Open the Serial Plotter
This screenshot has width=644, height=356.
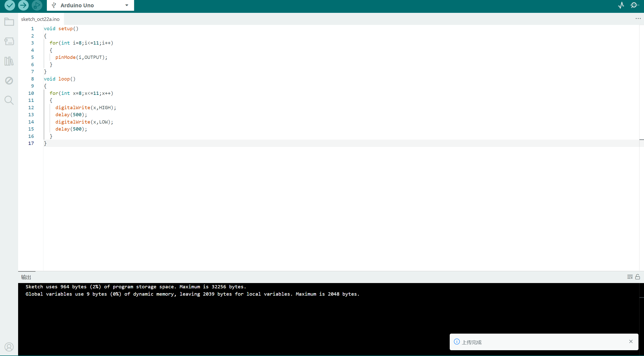[x=621, y=5]
